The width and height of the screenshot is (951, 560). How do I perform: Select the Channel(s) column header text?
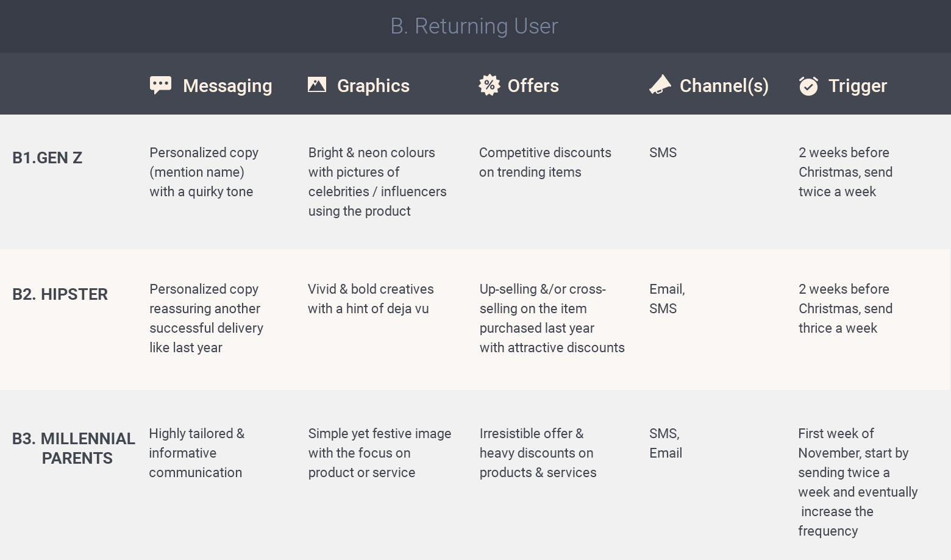[724, 86]
